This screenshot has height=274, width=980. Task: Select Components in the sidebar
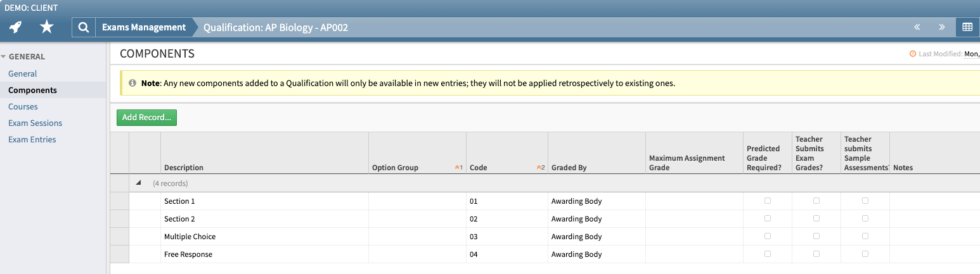[32, 90]
